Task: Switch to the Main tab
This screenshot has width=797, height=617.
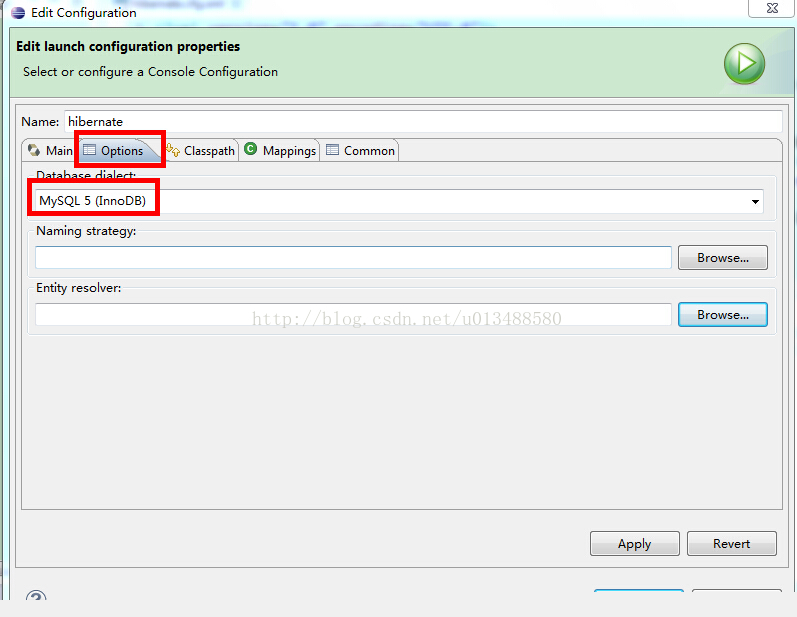Action: tap(50, 151)
